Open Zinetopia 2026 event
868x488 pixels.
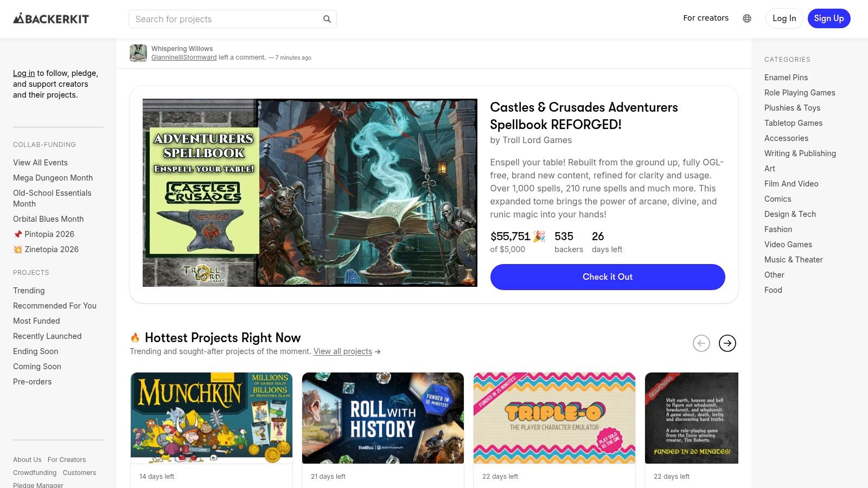tap(46, 249)
